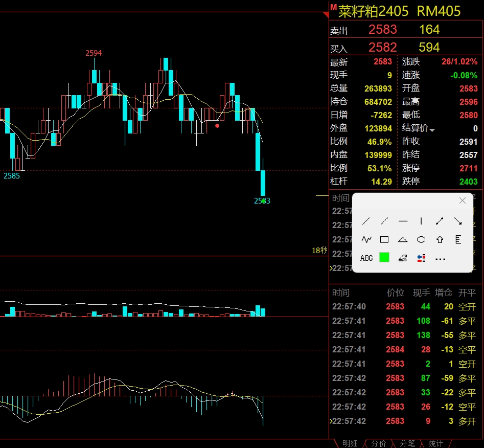Select the rectangle drawing tool
This screenshot has width=484, height=448.
pos(384,239)
